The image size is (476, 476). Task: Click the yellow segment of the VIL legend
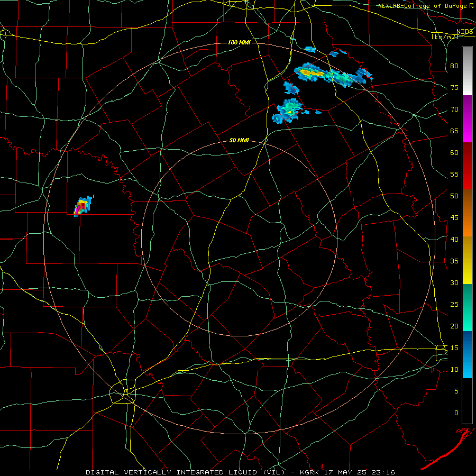click(x=467, y=260)
